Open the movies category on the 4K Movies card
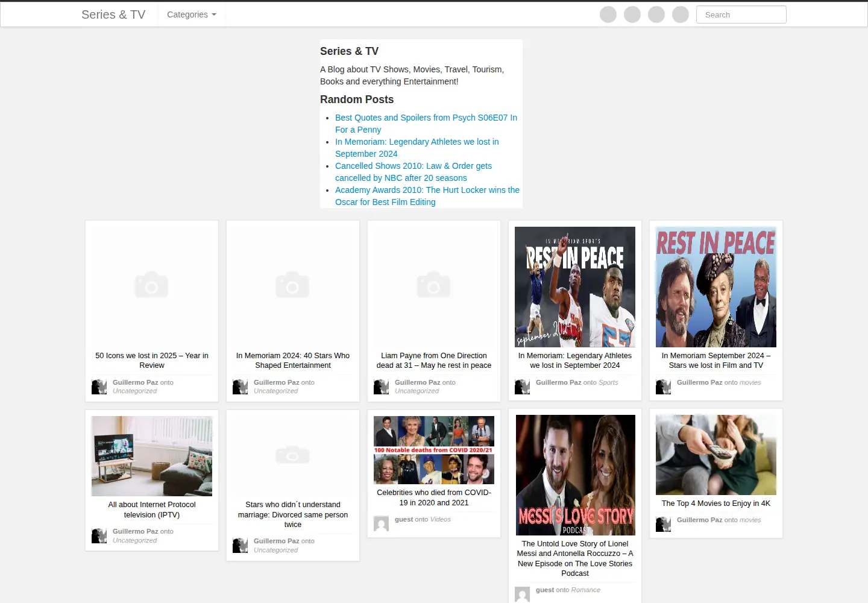Viewport: 868px width, 603px height. [x=750, y=520]
